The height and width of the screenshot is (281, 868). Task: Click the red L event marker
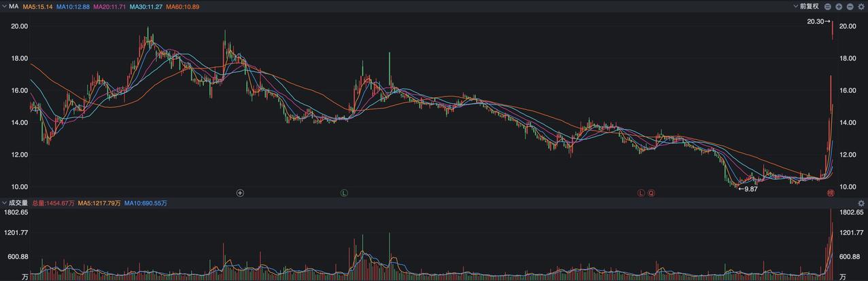[640, 193]
